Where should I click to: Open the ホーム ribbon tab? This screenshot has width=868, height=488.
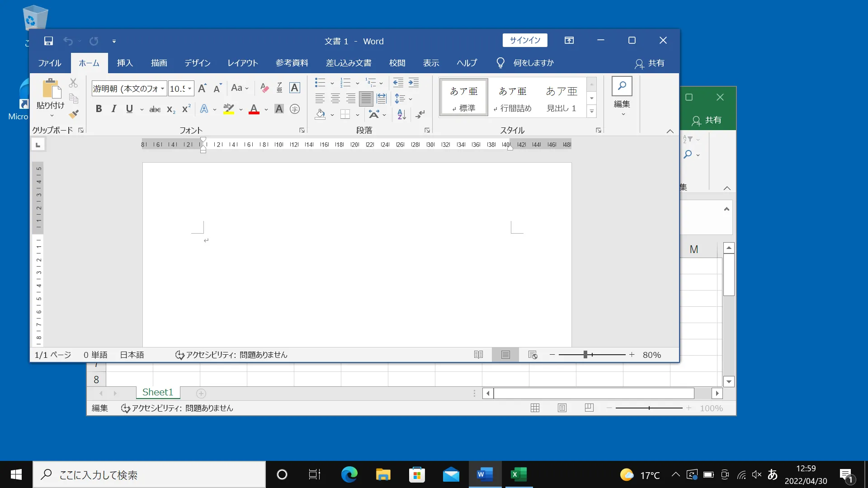(90, 62)
